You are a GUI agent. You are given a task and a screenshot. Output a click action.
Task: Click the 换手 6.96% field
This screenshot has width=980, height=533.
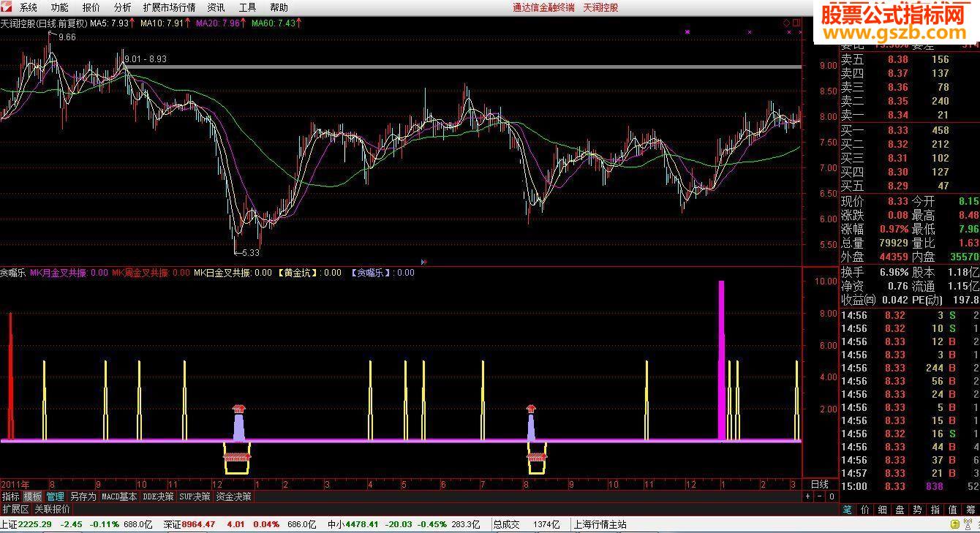pyautogui.click(x=875, y=272)
